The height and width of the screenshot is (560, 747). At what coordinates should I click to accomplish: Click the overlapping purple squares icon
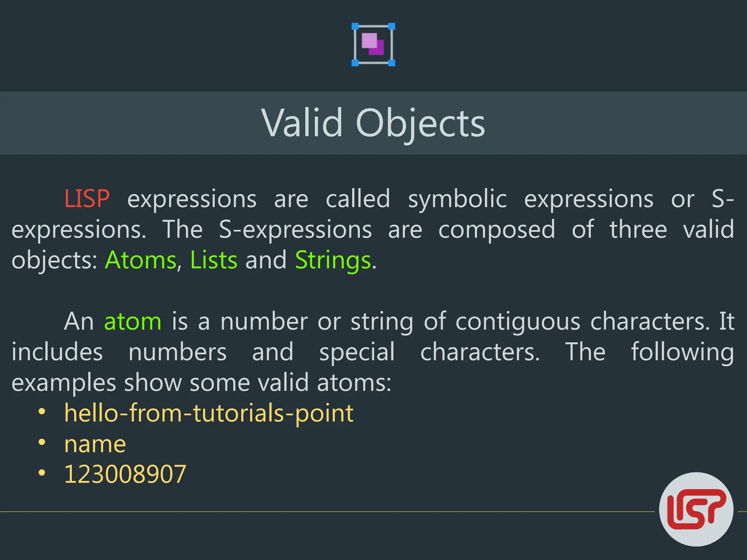click(x=373, y=44)
